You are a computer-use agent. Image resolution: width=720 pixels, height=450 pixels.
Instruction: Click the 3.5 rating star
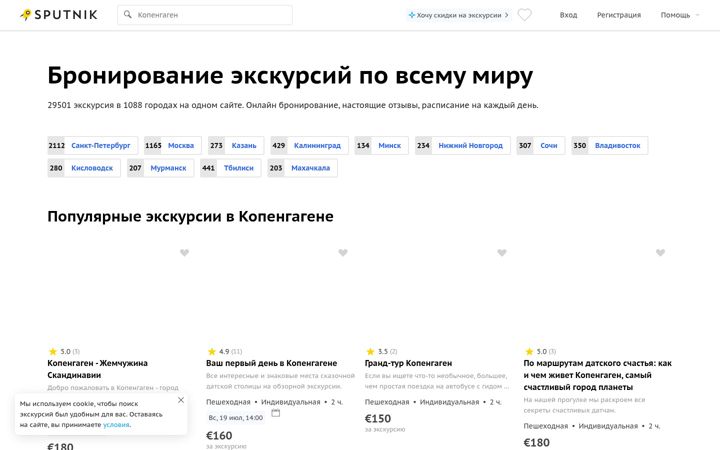pyautogui.click(x=370, y=351)
